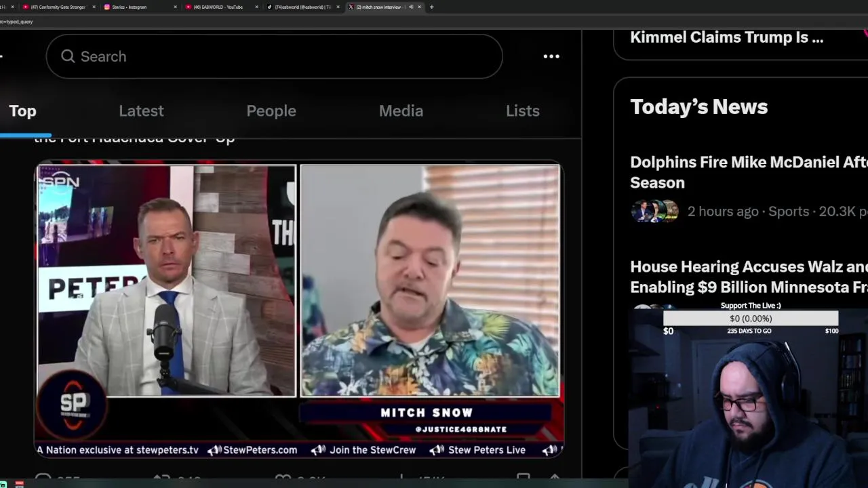The image size is (868, 488).
Task: Click the Support The Live overlay label
Action: click(751, 306)
